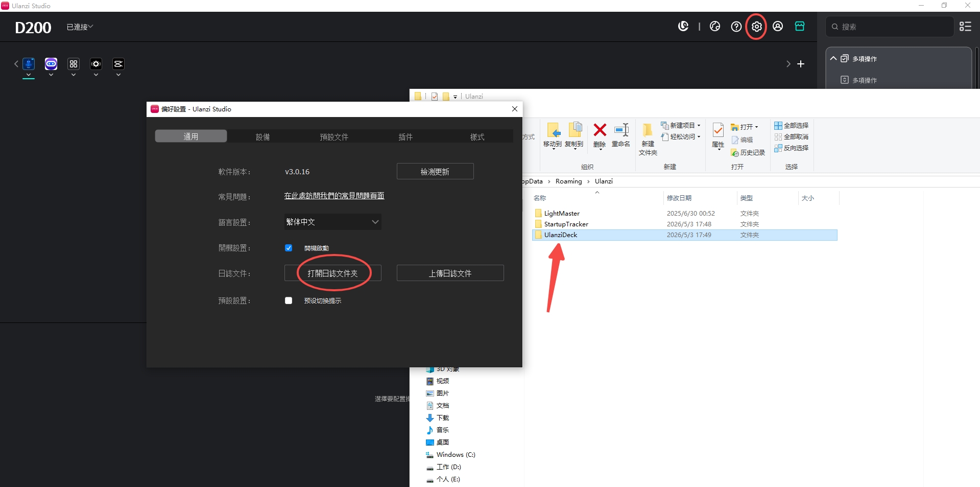Switch to the 預設文件 preferences tab
The width and height of the screenshot is (980, 487).
[x=334, y=136]
